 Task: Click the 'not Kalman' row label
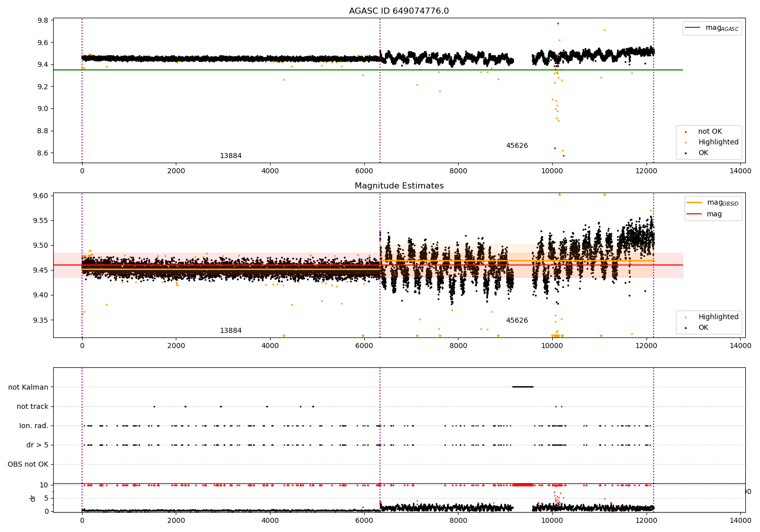[x=28, y=388]
